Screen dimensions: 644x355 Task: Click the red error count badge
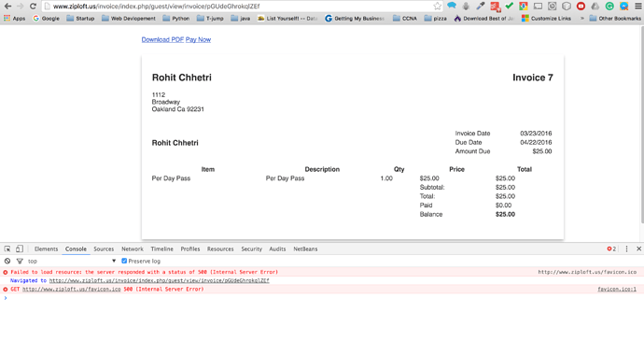611,249
